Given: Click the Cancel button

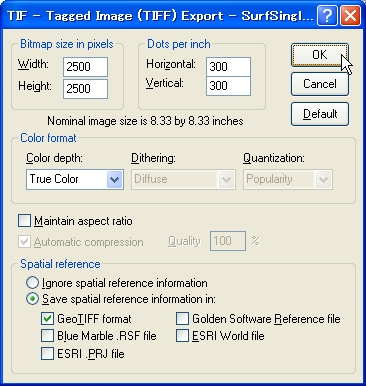Looking at the screenshot, I should tap(320, 84).
